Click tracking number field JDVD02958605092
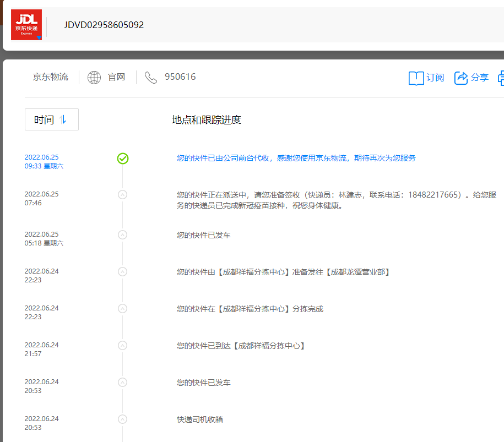 pyautogui.click(x=104, y=25)
